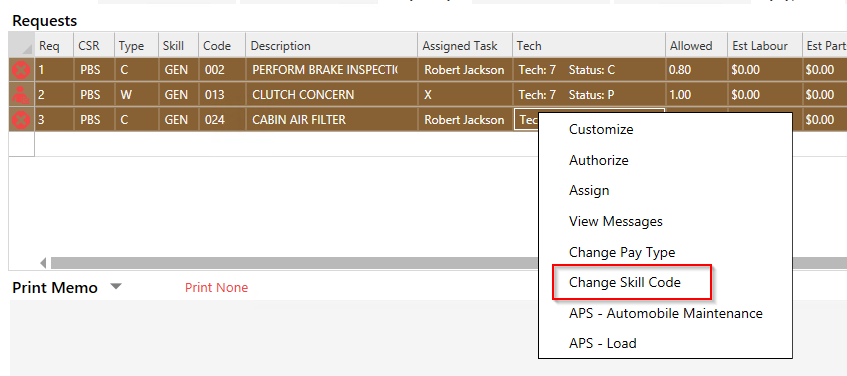
Task: Click the red X icon on request 1
Action: (22, 70)
